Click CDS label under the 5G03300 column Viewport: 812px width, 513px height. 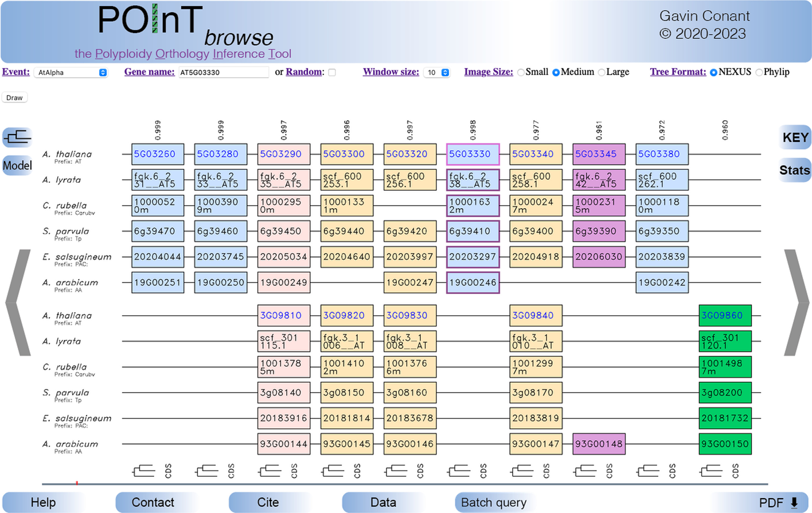357,471
